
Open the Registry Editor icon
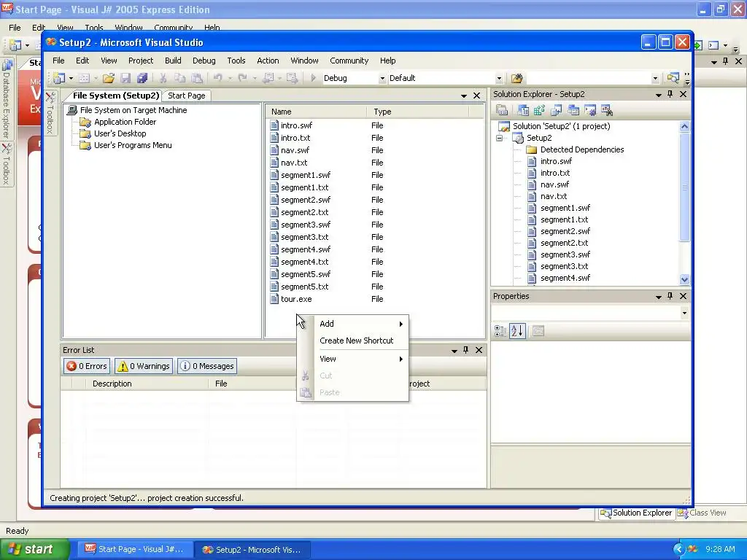(539, 111)
